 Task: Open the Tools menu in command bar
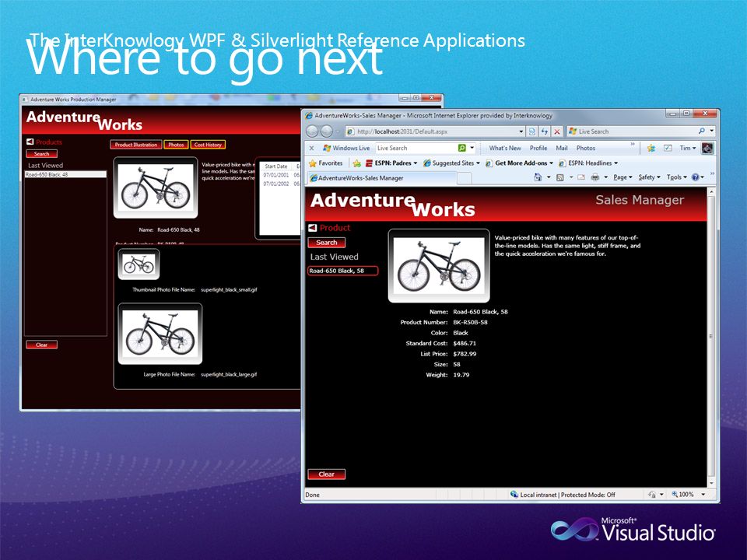click(676, 177)
